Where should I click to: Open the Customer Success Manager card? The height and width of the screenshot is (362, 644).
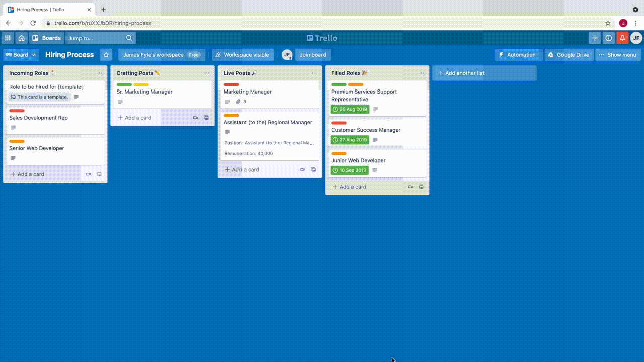(377, 133)
